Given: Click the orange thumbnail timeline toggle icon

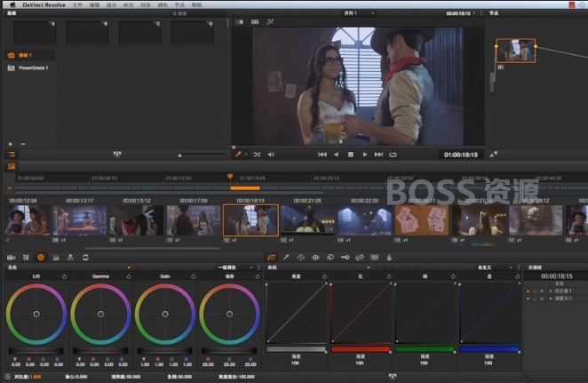Looking at the screenshot, I should (x=12, y=166).
